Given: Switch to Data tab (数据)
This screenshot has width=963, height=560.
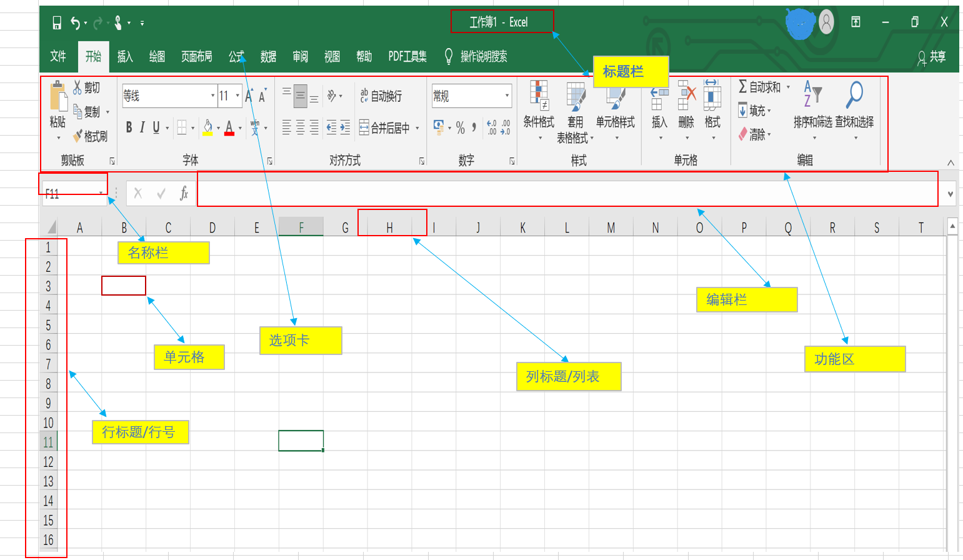Looking at the screenshot, I should coord(268,56).
